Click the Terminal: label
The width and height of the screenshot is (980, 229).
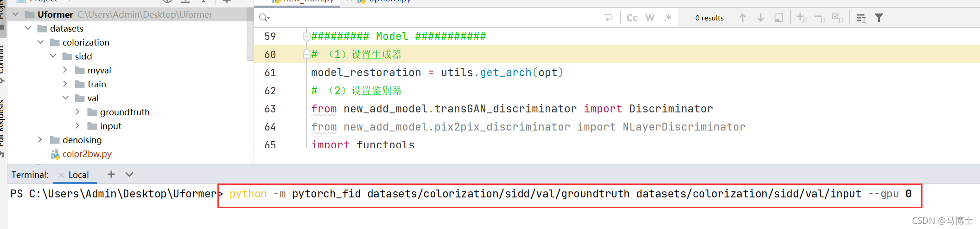click(30, 175)
